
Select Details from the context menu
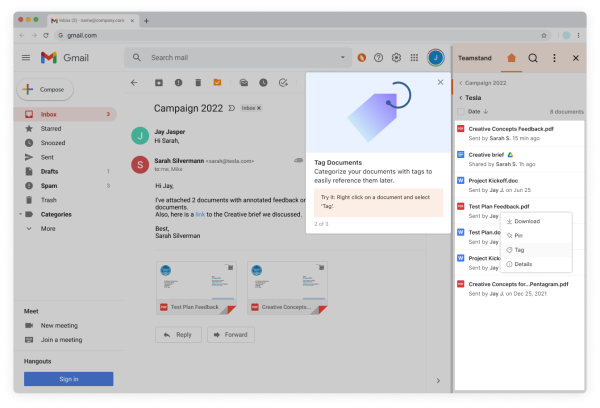536,264
